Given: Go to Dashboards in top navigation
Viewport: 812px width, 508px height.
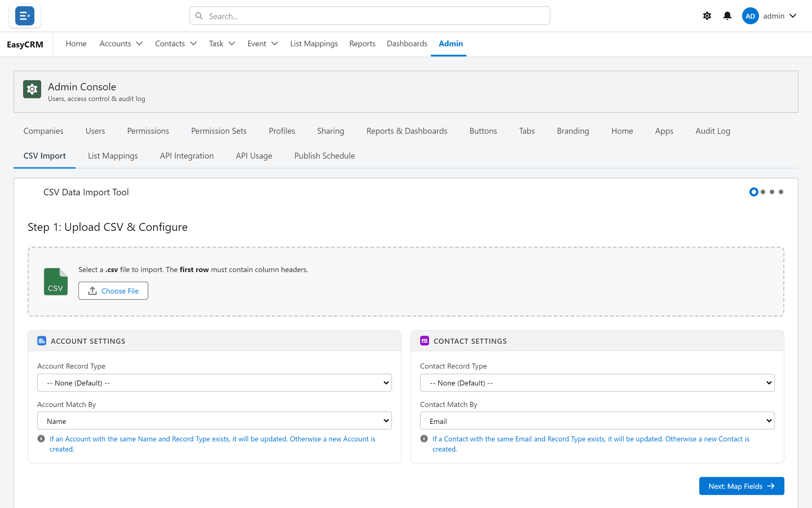Looking at the screenshot, I should click(x=407, y=43).
